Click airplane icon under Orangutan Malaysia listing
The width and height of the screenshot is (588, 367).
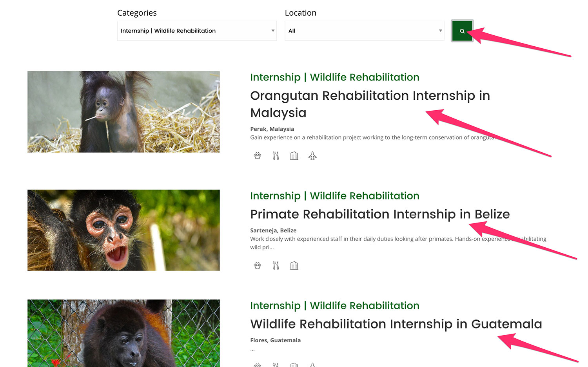[x=312, y=156]
